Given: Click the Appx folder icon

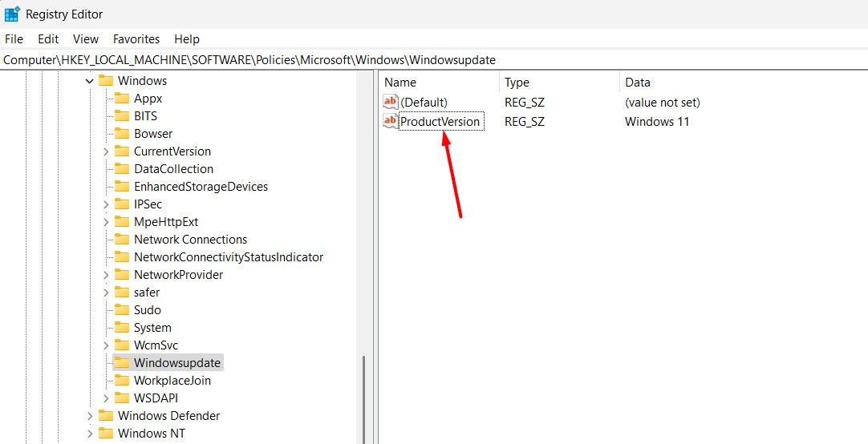Looking at the screenshot, I should click(x=122, y=99).
